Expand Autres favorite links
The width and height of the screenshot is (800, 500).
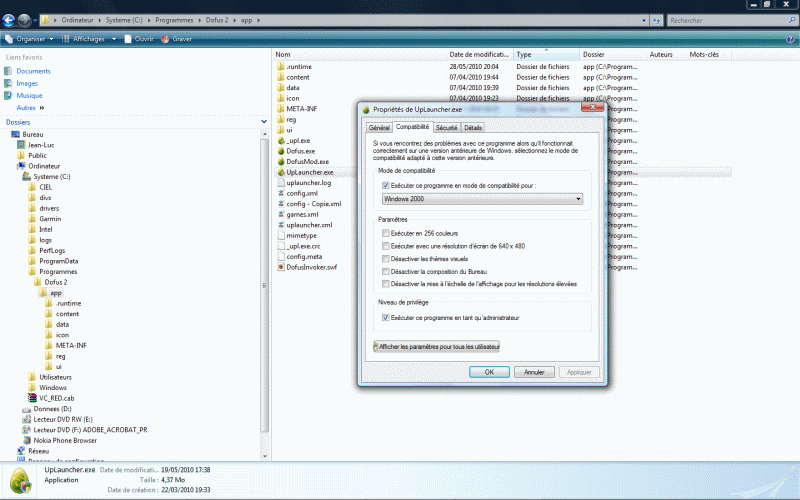pyautogui.click(x=31, y=108)
